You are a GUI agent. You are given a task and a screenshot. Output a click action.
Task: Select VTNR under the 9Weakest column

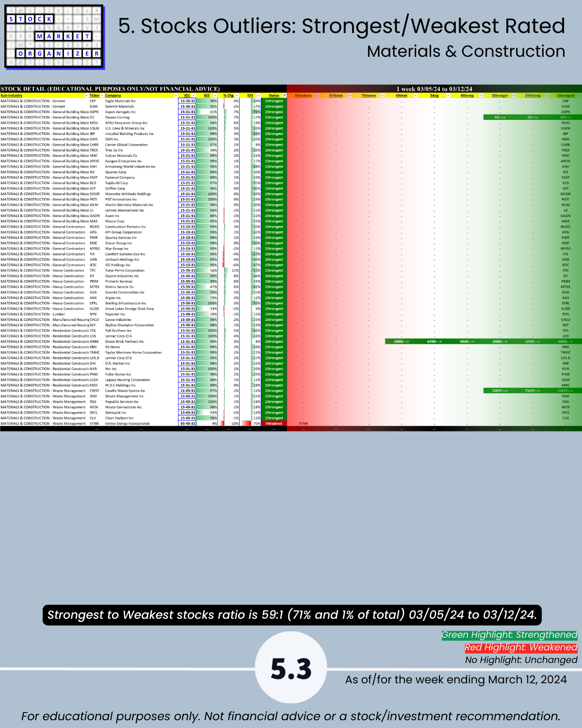[303, 424]
